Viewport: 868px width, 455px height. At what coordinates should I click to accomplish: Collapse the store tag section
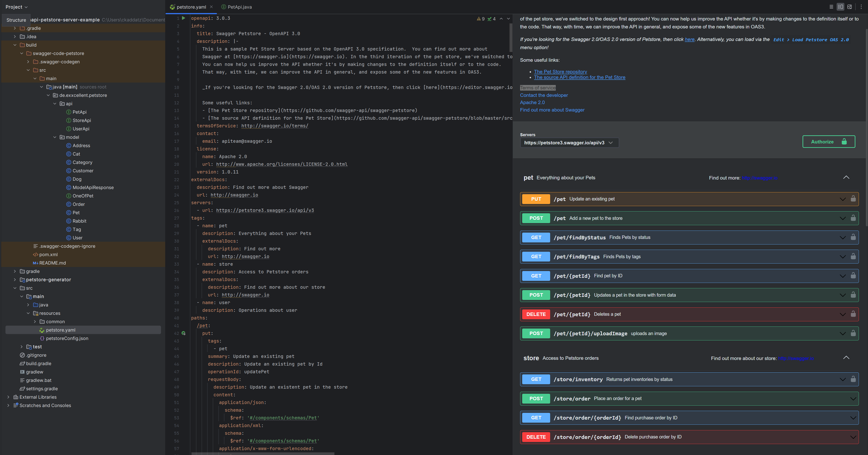pos(846,358)
